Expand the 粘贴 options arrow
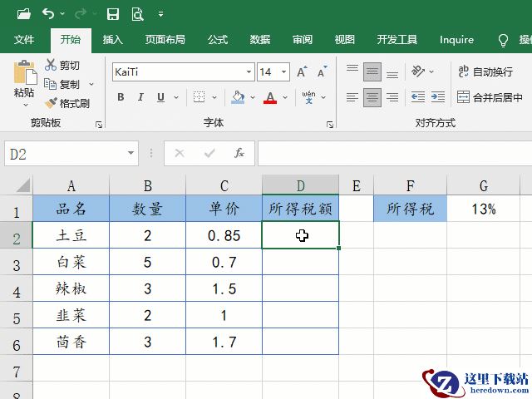Image resolution: width=532 pixels, height=399 pixels. pos(26,106)
